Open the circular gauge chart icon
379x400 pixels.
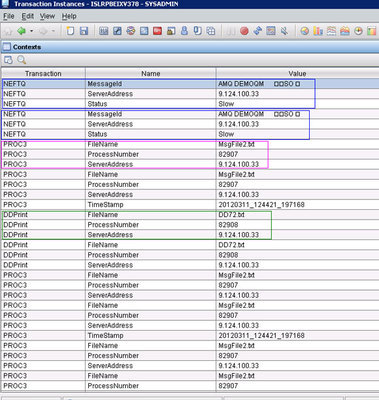(x=358, y=31)
